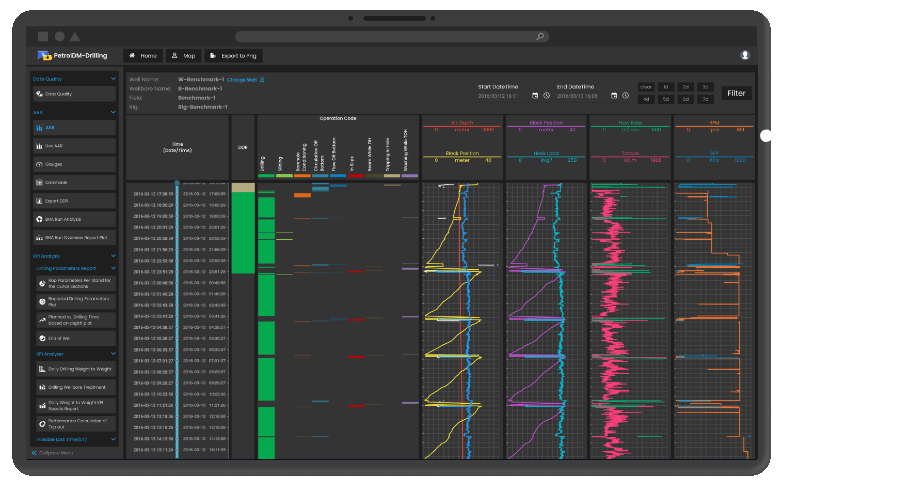Select the AAR chart item in sidebar
The height and width of the screenshot is (490, 922).
pos(74,128)
